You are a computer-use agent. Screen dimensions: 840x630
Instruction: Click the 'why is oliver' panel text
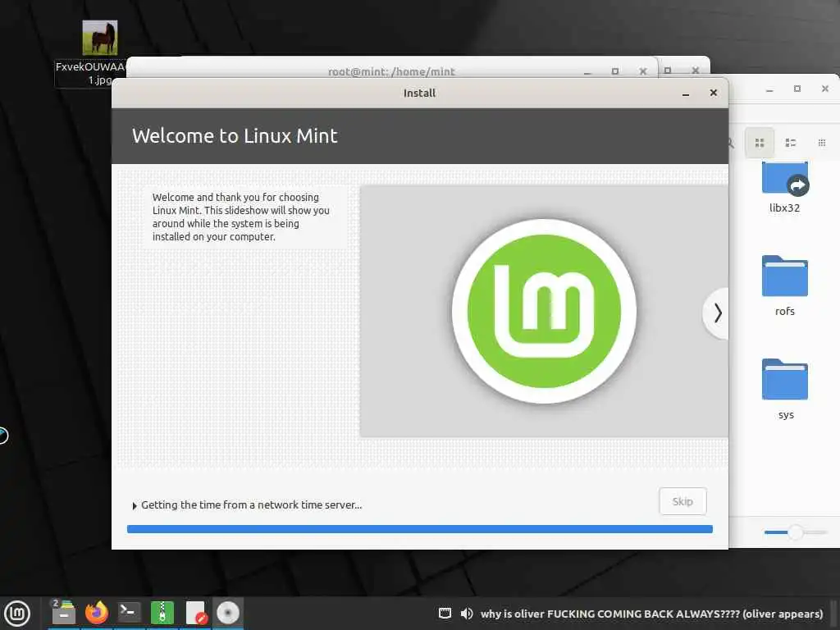[651, 614]
